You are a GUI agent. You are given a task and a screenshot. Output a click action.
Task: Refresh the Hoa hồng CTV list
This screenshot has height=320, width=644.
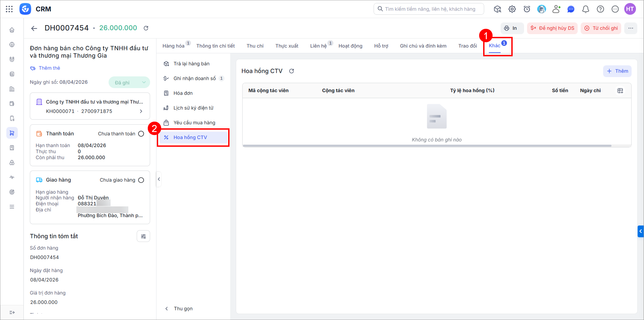pos(292,71)
